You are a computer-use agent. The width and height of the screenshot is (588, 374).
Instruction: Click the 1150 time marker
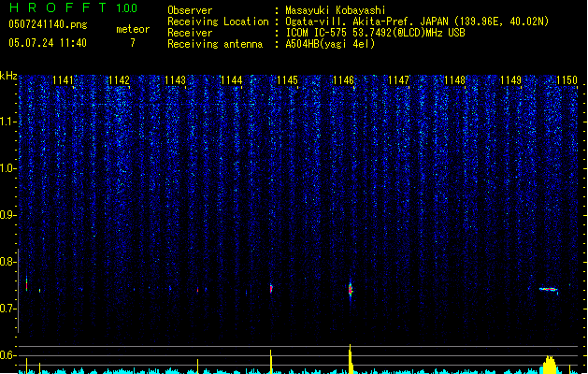tap(566, 80)
